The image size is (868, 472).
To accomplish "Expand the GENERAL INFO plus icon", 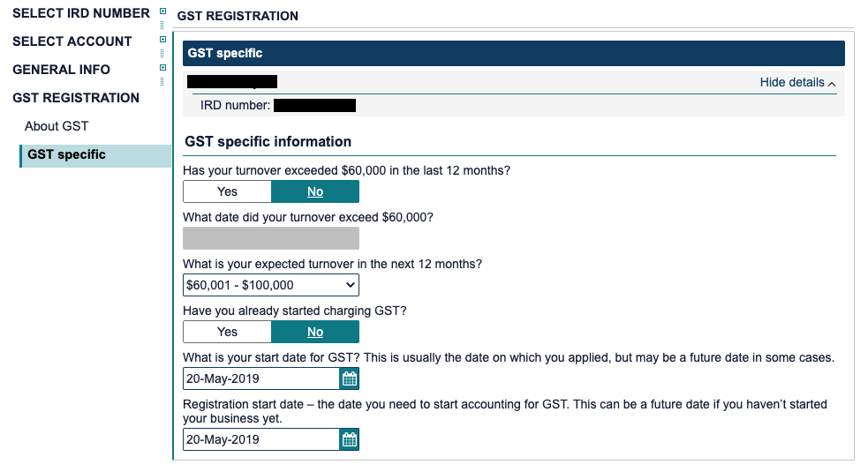I will pos(162,68).
